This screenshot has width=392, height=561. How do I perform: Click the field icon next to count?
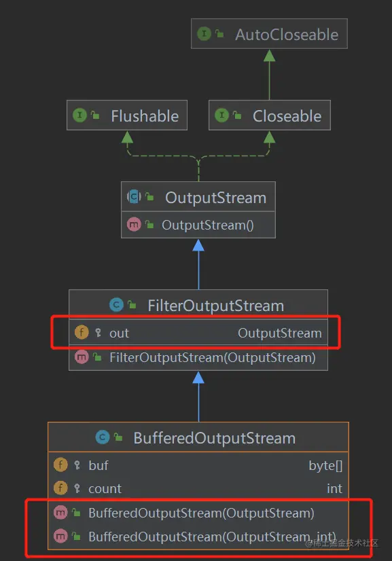60,488
